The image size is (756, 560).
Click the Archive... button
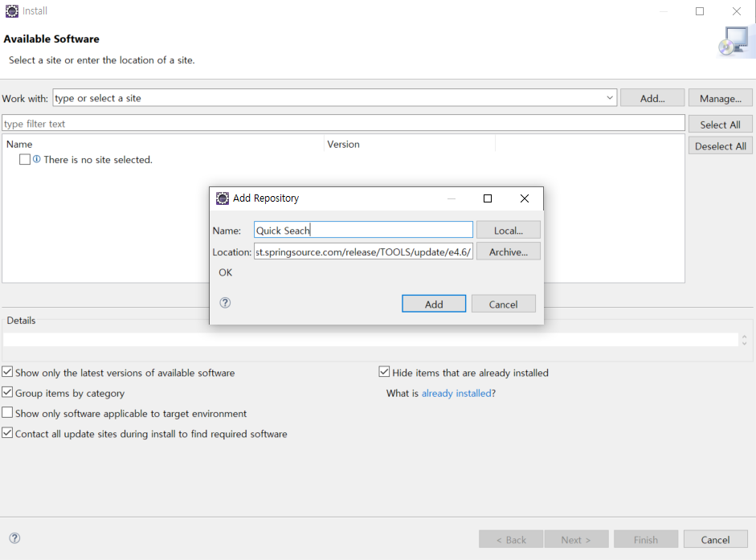(x=509, y=251)
